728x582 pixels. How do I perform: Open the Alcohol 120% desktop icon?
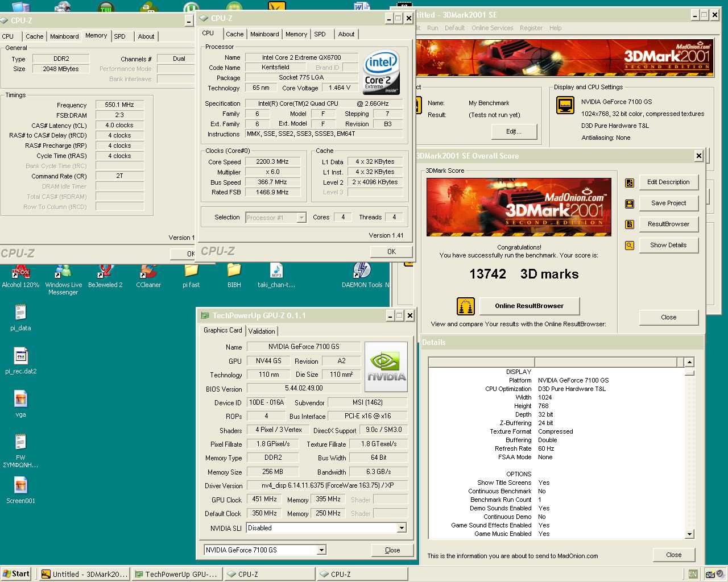tap(20, 276)
